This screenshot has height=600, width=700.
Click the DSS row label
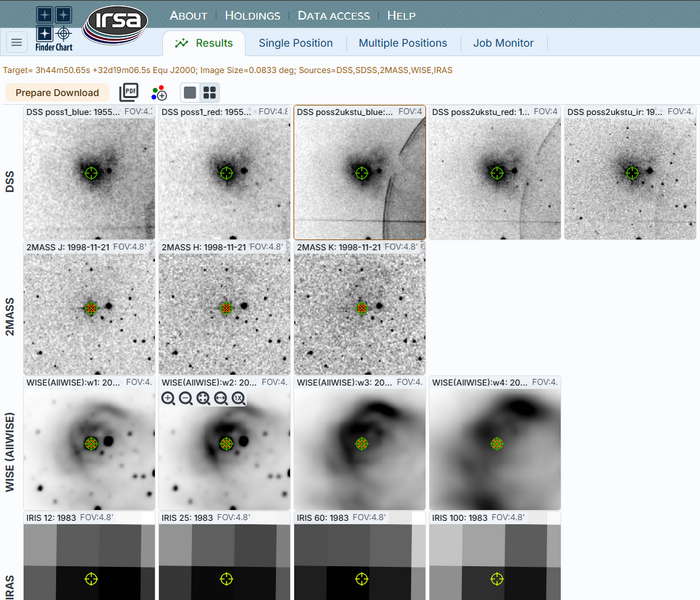point(9,181)
